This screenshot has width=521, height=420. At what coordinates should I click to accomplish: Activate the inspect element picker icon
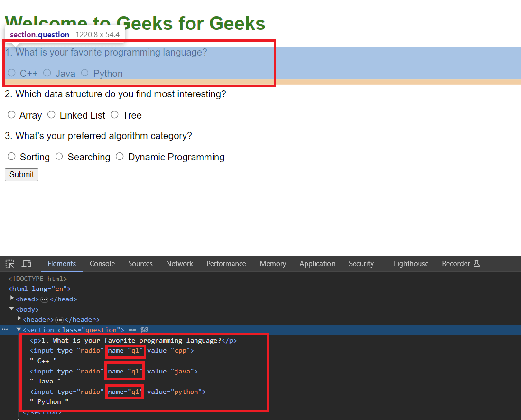10,264
